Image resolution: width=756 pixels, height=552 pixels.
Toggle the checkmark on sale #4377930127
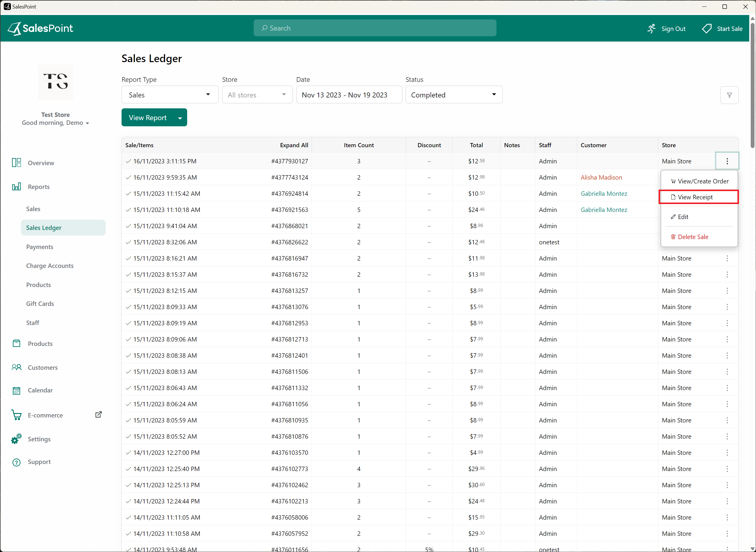click(x=128, y=161)
